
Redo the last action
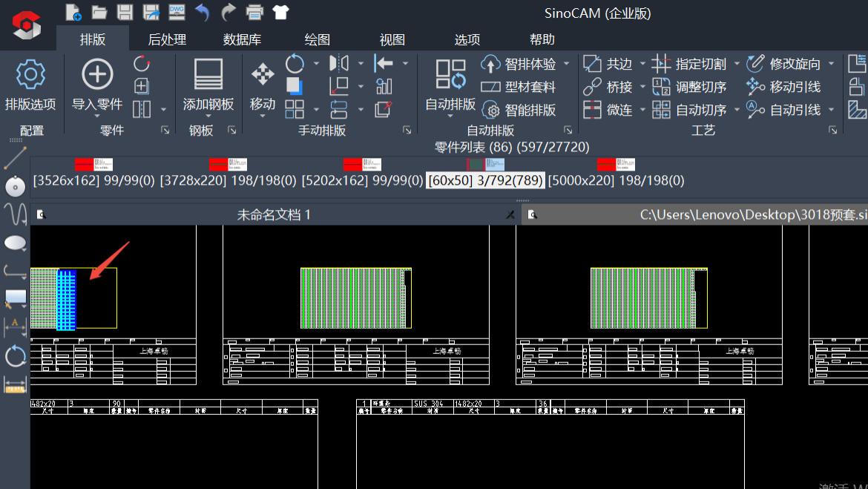(228, 12)
